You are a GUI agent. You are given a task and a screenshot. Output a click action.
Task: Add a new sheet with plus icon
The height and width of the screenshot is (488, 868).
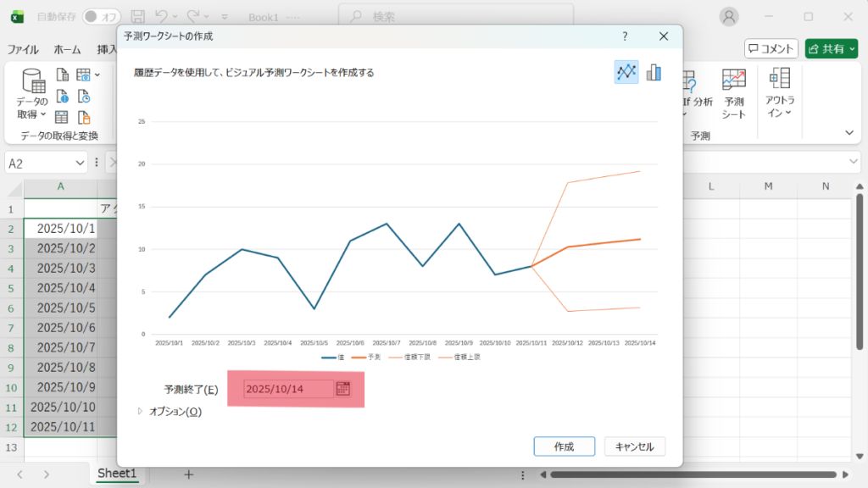189,474
